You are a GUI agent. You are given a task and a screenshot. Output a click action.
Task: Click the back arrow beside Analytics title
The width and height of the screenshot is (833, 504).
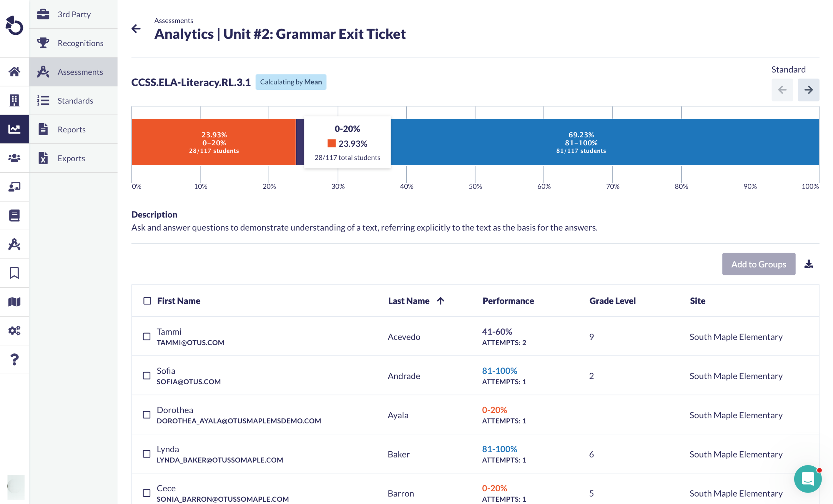click(136, 29)
